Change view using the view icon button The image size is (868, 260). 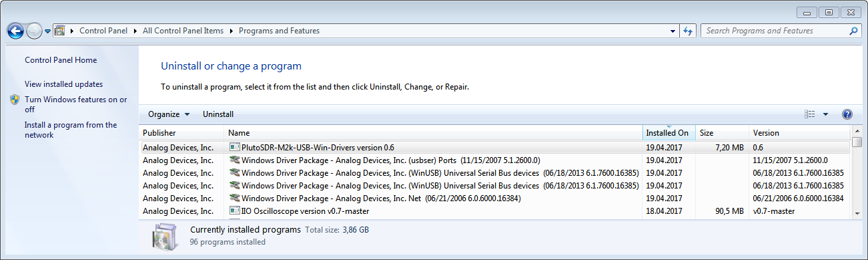coord(810,114)
